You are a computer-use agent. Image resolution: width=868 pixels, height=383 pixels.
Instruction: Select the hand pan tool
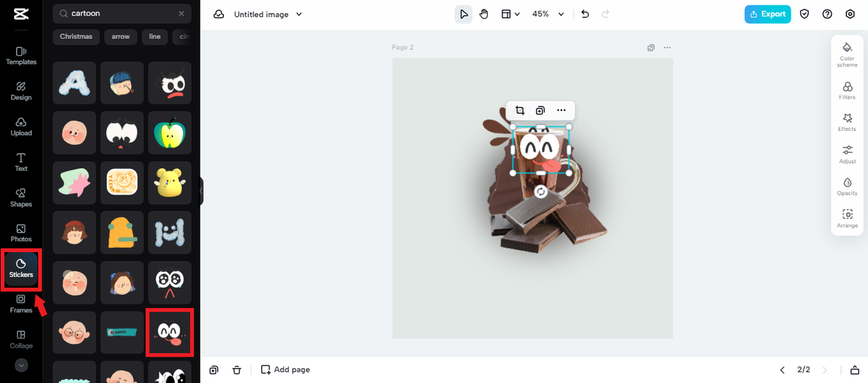[484, 14]
